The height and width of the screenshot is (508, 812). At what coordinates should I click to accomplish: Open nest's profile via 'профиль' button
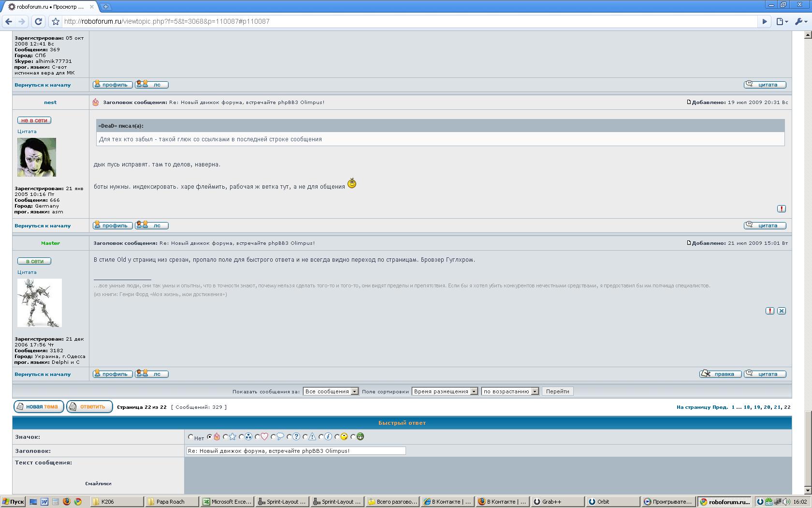pyautogui.click(x=113, y=225)
